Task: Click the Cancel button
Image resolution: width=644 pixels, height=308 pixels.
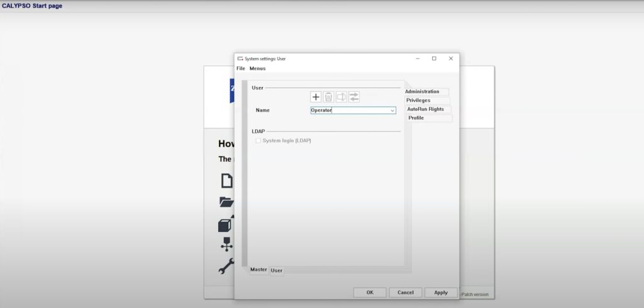Action: click(406, 292)
